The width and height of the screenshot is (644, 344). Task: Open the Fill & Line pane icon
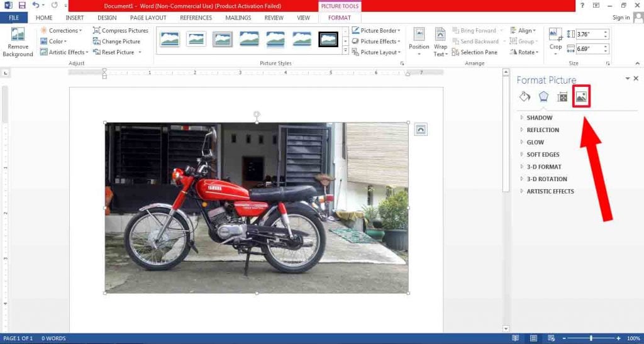(x=525, y=97)
